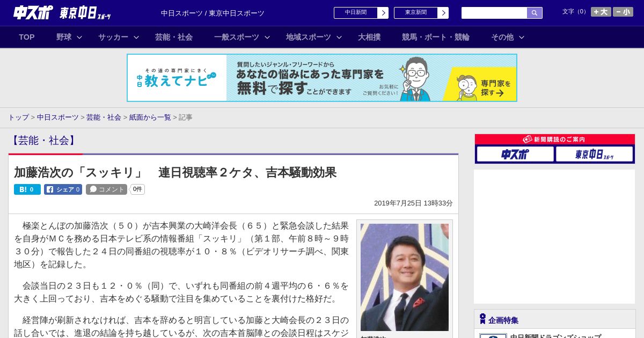Click 中日スポーツ / 東京中日スポーツ header text
The image size is (644, 338).
(x=213, y=13)
